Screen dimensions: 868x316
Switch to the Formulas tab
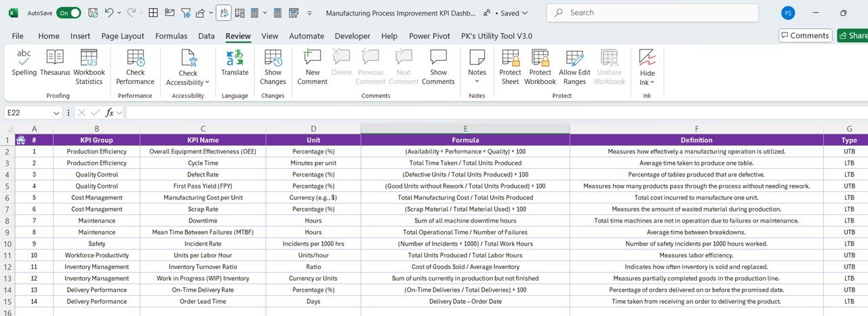click(171, 36)
